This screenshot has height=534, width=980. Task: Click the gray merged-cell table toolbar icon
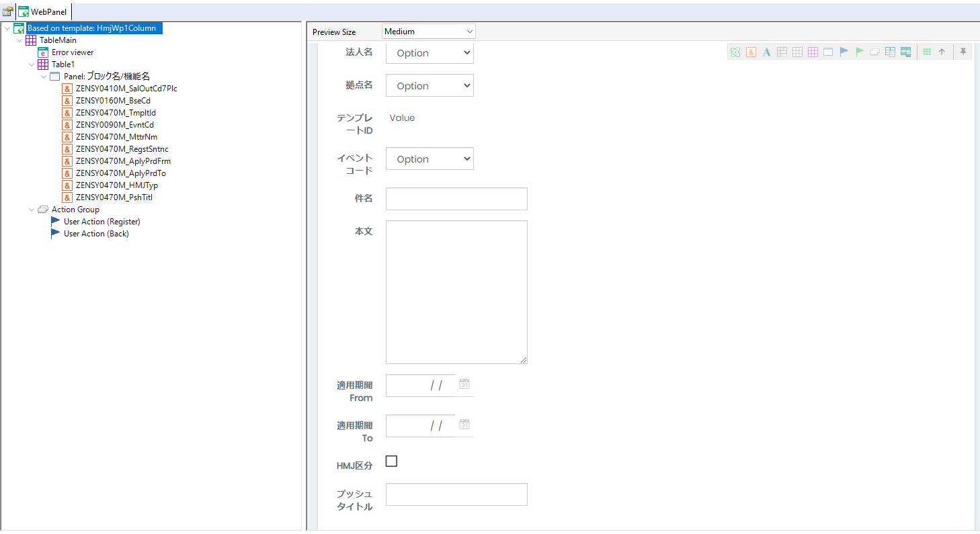pos(782,52)
